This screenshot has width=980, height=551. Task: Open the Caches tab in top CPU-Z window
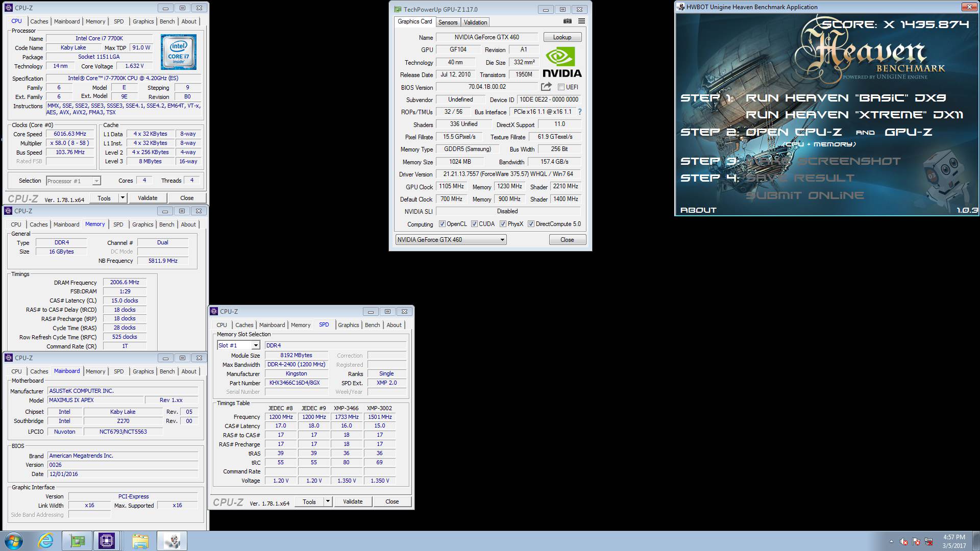pyautogui.click(x=39, y=21)
